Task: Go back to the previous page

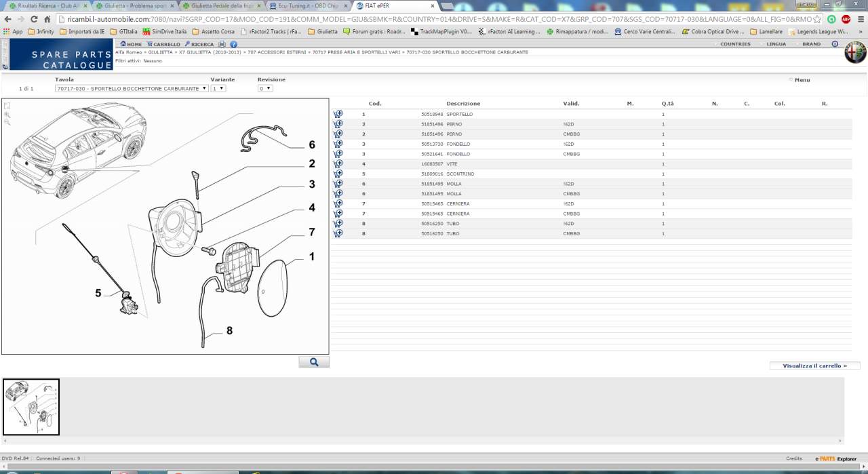Action: tap(7, 19)
